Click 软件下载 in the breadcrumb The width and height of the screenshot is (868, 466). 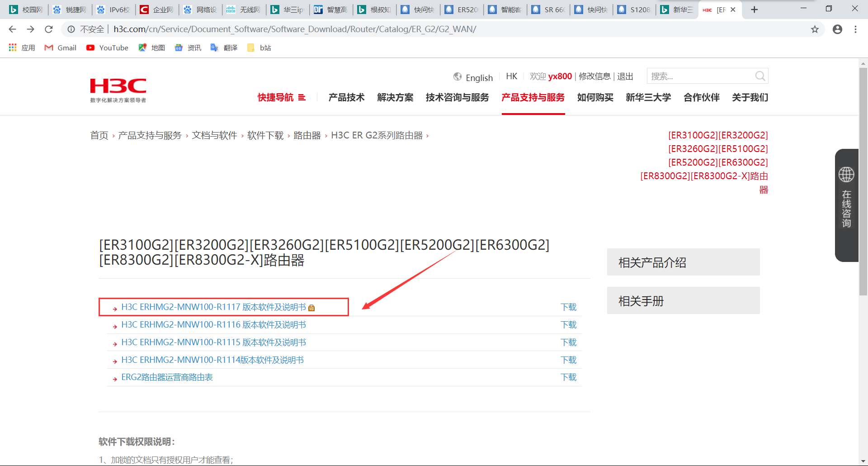(265, 135)
